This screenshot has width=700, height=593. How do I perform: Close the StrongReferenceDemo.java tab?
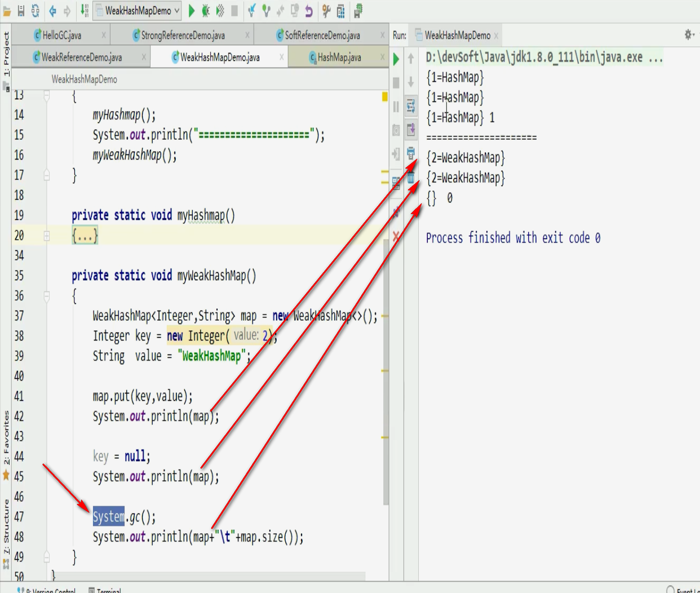(247, 35)
